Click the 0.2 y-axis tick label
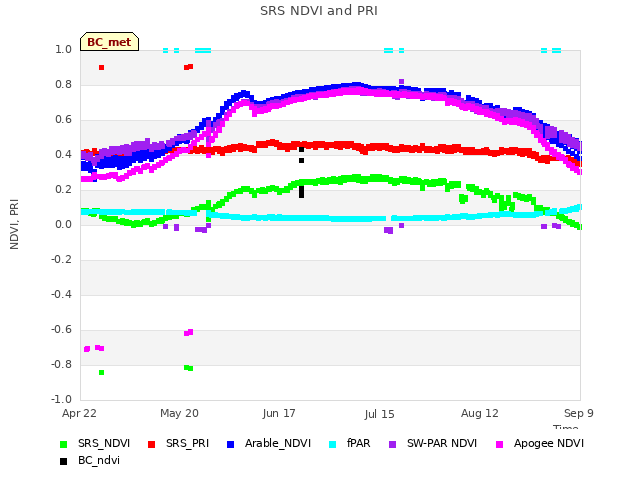 [x=63, y=189]
